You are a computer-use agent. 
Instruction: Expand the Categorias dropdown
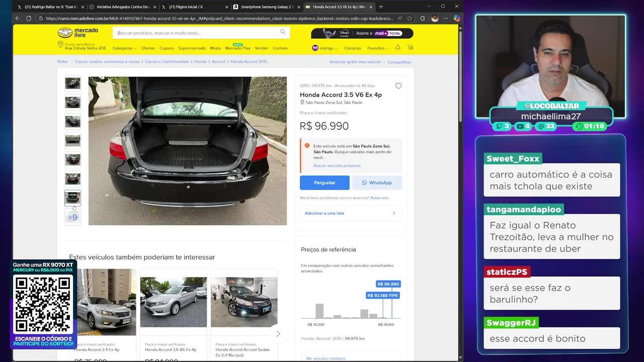[124, 48]
